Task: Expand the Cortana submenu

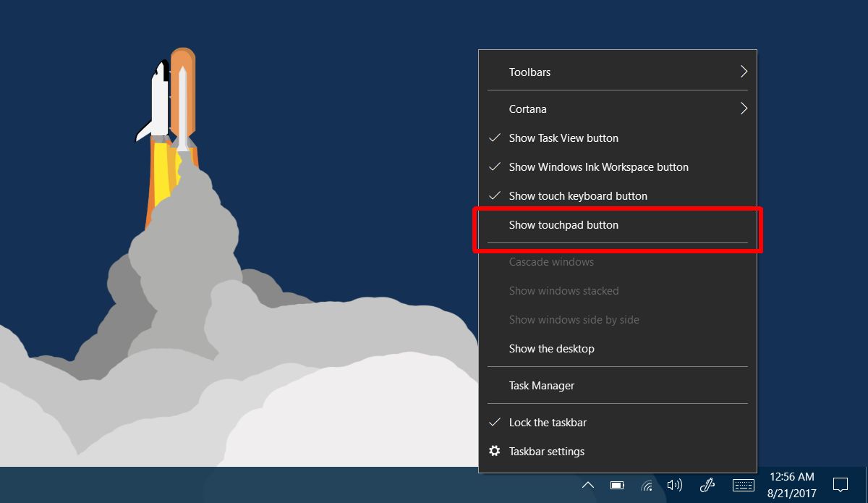Action: point(618,109)
